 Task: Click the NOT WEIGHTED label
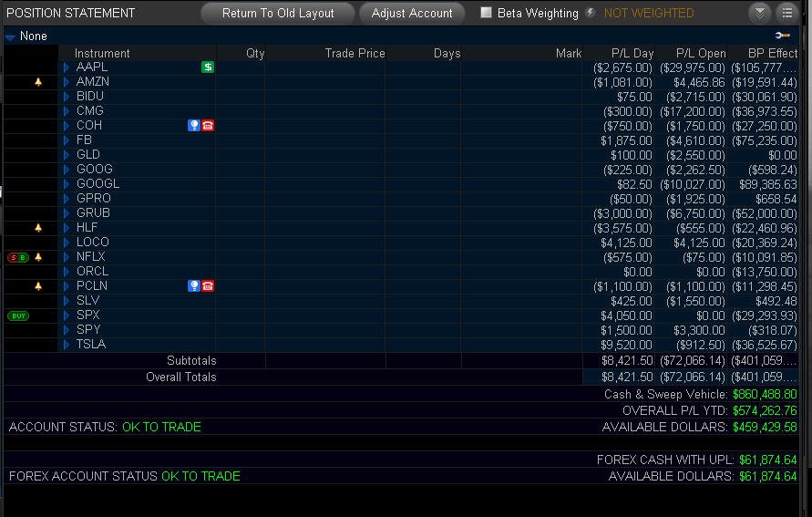649,13
